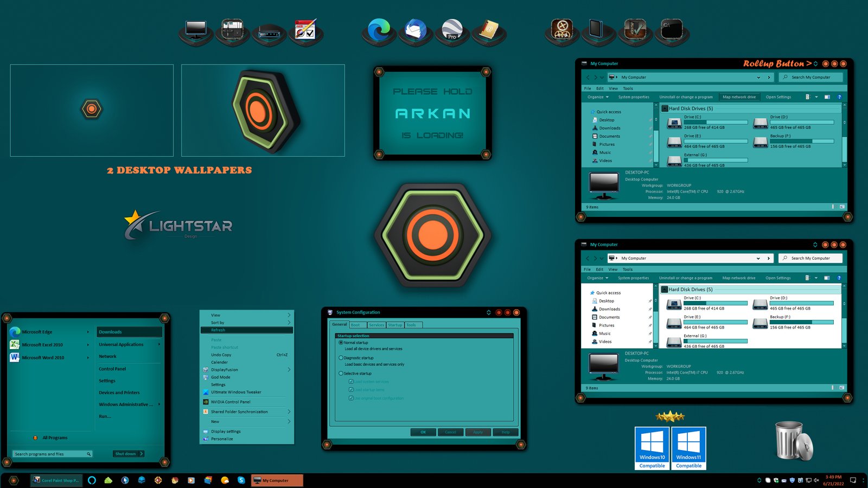Toggle Load system services checkbox

coord(351,382)
